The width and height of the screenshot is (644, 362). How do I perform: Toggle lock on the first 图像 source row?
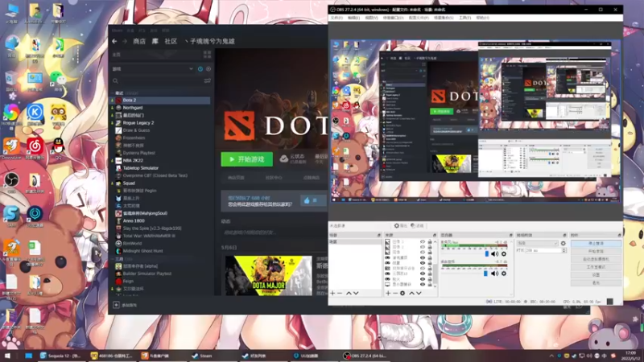click(430, 242)
